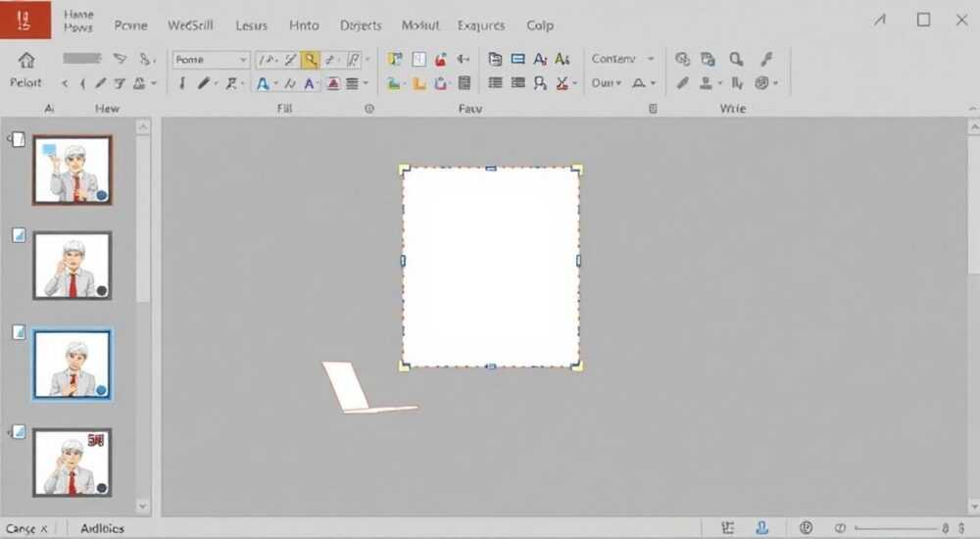Toggle the checkbox beside the fourth slide
Viewport: 980px width, 539px height.
(19, 431)
